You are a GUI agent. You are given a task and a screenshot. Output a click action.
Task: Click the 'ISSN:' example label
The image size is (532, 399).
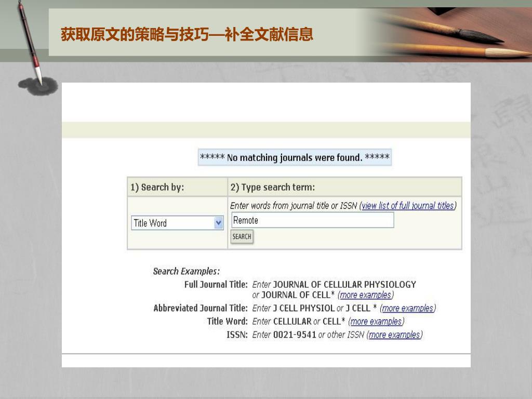tap(237, 335)
